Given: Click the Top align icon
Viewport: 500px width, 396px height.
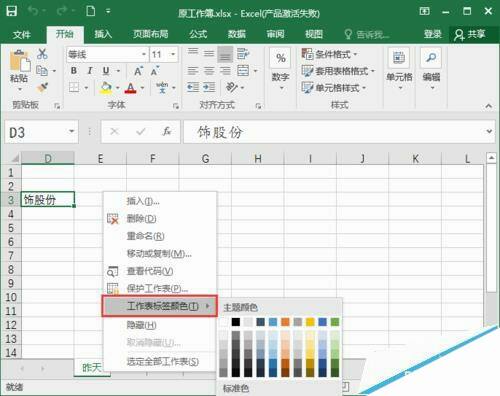Looking at the screenshot, I should tap(193, 53).
